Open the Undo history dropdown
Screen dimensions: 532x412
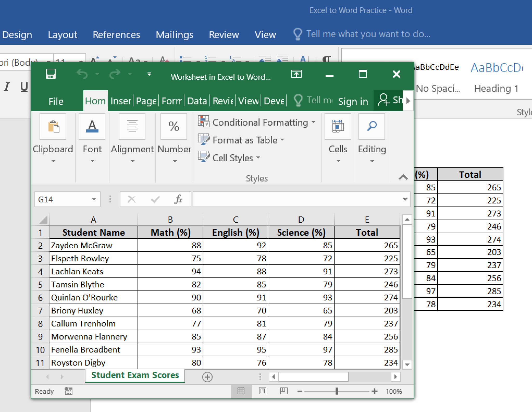click(97, 75)
